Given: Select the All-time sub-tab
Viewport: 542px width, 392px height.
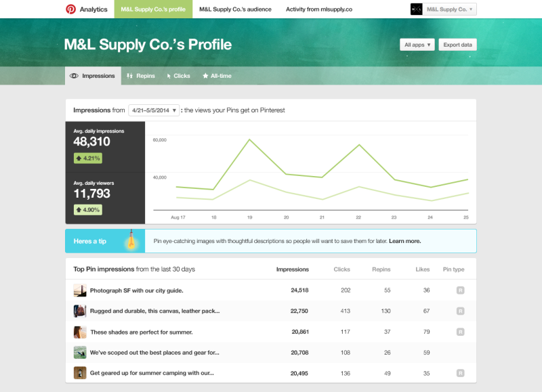Looking at the screenshot, I should [x=217, y=76].
